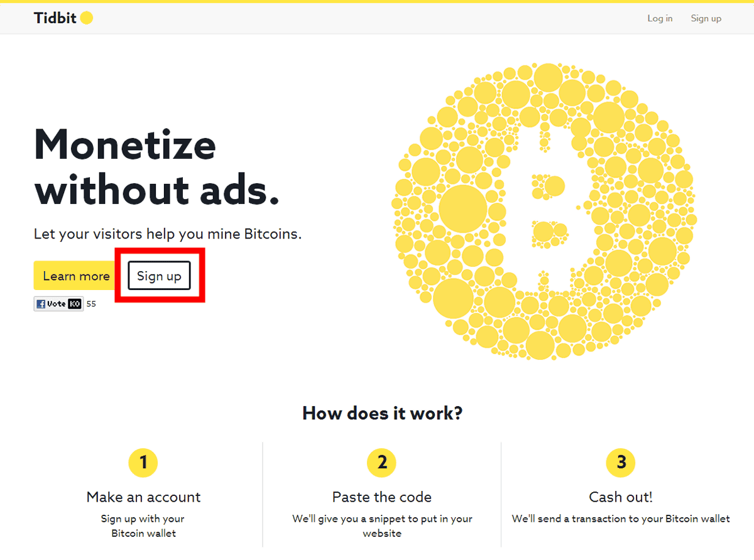Click the yellow step 3 circle
Screen dimensions: 754x560
click(x=621, y=463)
